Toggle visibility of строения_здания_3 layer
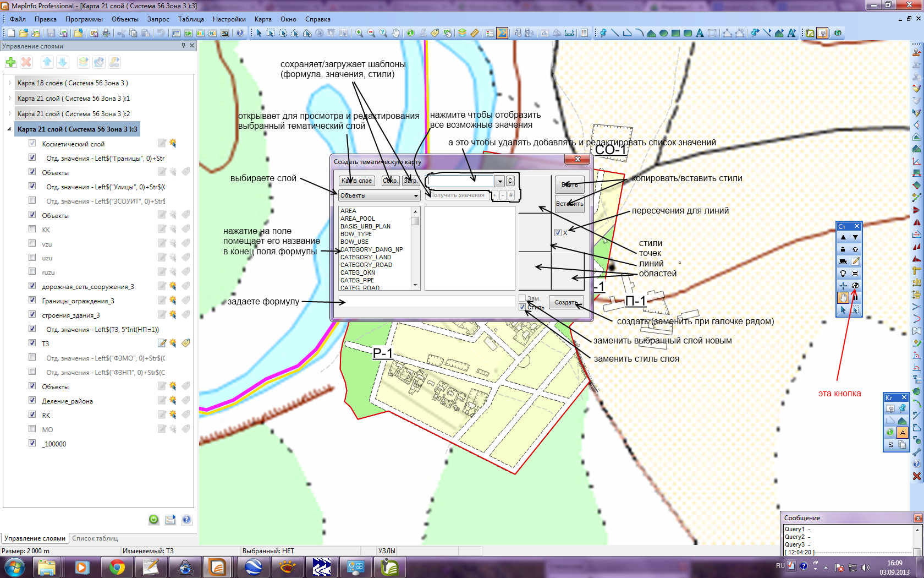 (x=32, y=314)
